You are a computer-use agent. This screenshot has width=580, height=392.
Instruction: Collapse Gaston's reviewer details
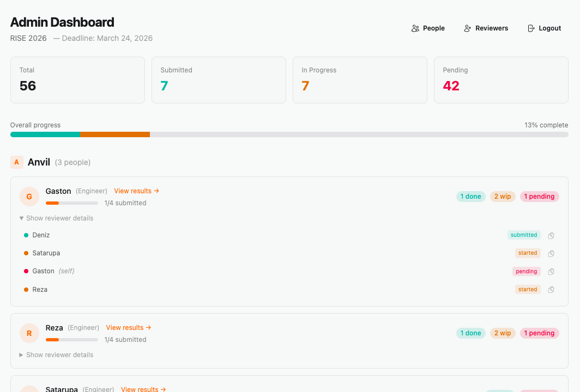[x=56, y=218]
